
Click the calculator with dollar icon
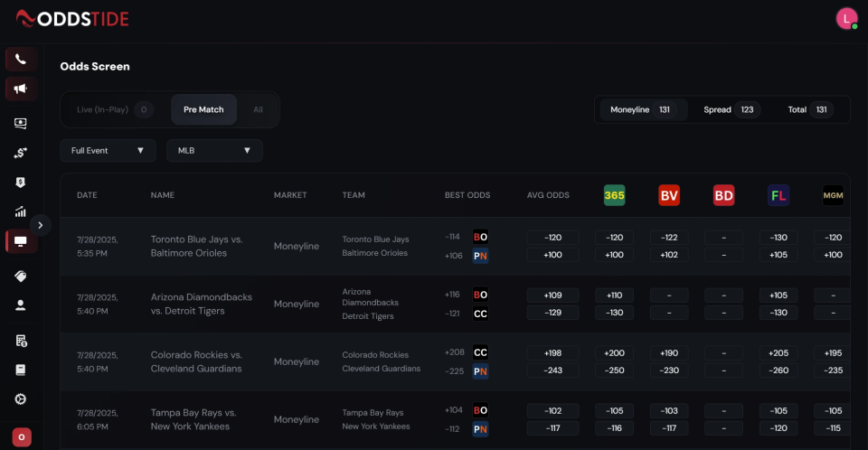(21, 341)
